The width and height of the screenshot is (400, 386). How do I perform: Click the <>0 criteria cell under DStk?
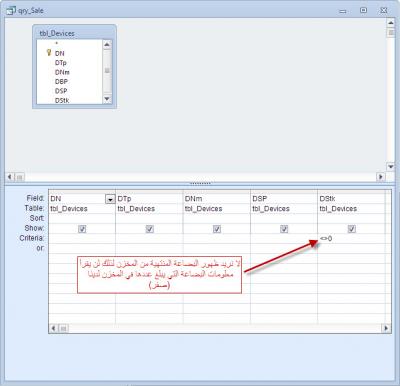(x=351, y=238)
